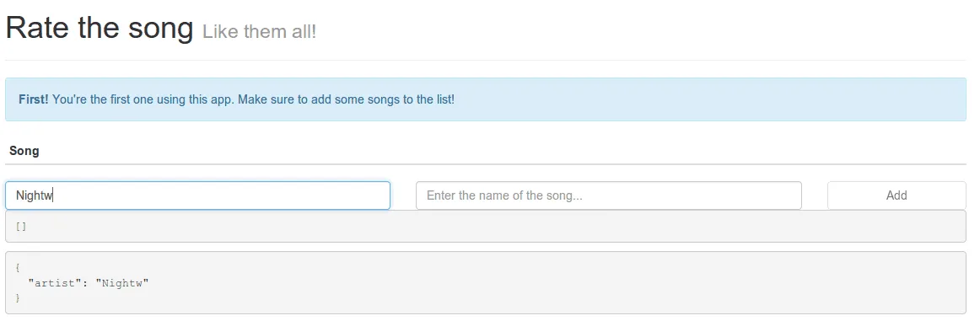Click the Add button
This screenshot has width=980, height=321.
tap(897, 195)
